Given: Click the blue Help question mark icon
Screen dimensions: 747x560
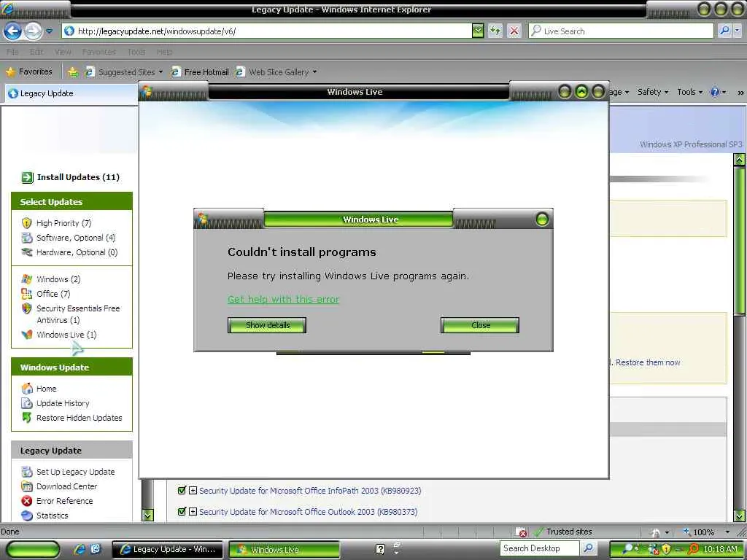Looking at the screenshot, I should pyautogui.click(x=715, y=92).
